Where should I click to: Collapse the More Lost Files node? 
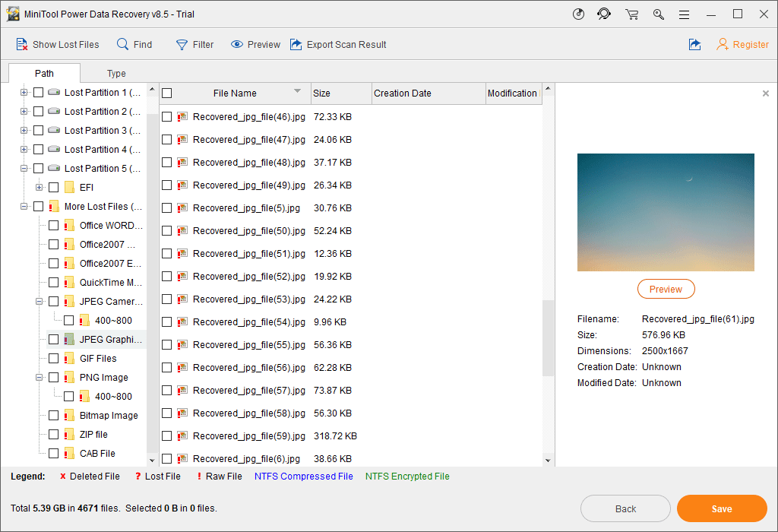(x=23, y=206)
